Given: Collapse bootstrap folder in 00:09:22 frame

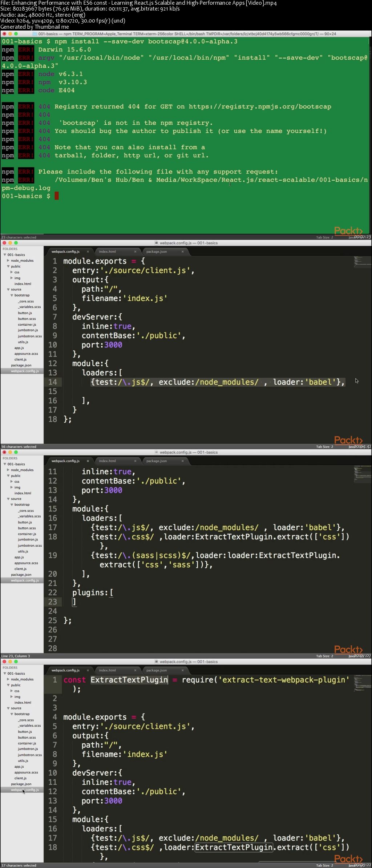Looking at the screenshot, I should point(12,714).
